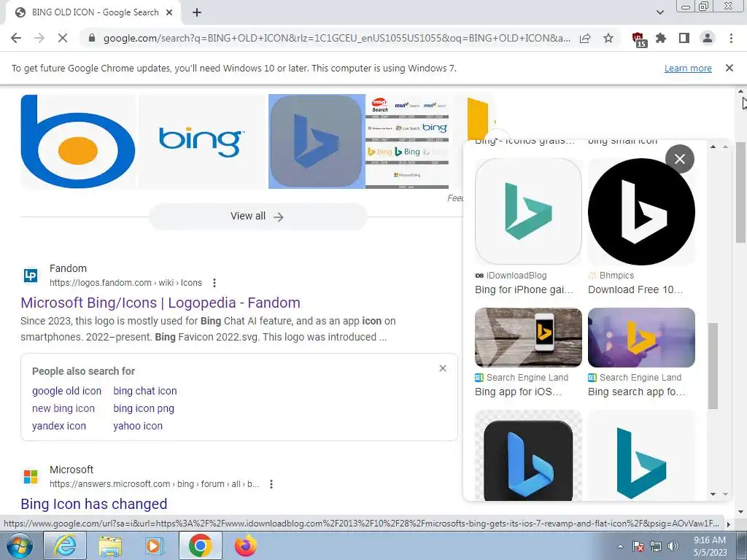
Task: Open Windows Explorer from the taskbar
Action: click(x=110, y=545)
